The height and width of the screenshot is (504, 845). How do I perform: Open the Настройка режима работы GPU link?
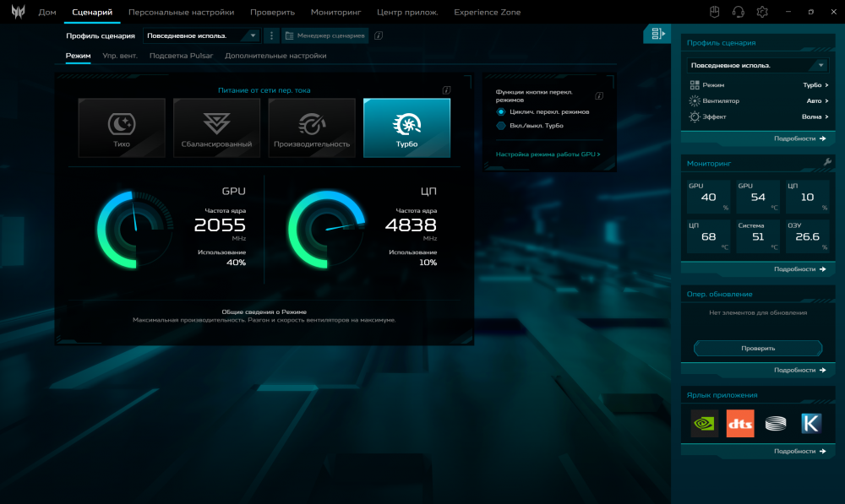(x=548, y=154)
